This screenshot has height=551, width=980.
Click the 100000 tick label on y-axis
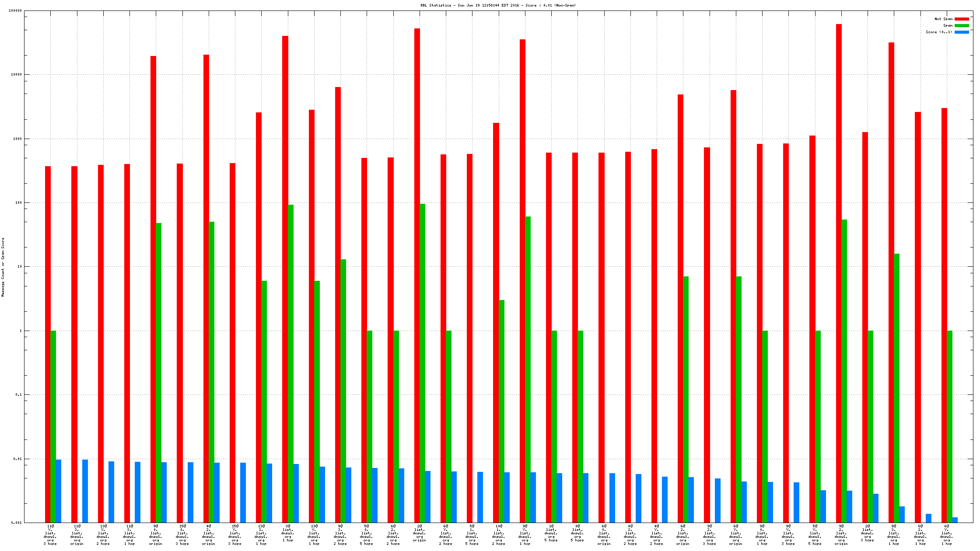(15, 10)
